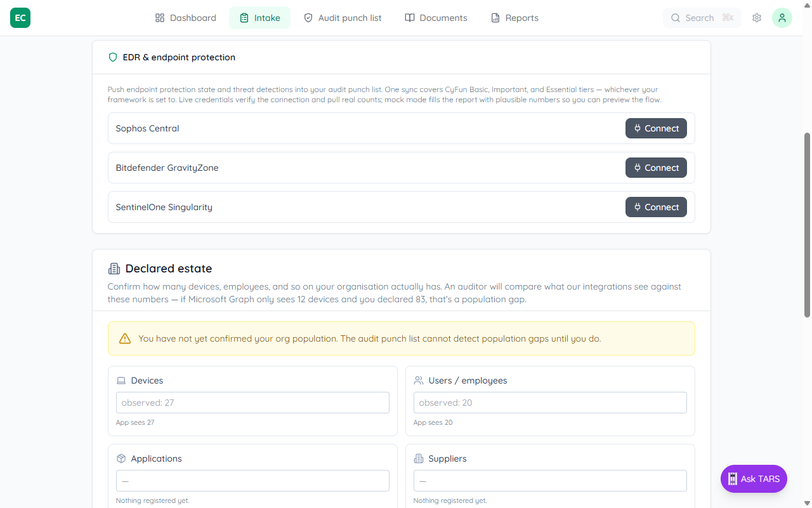Open the Reports tab

click(x=514, y=18)
